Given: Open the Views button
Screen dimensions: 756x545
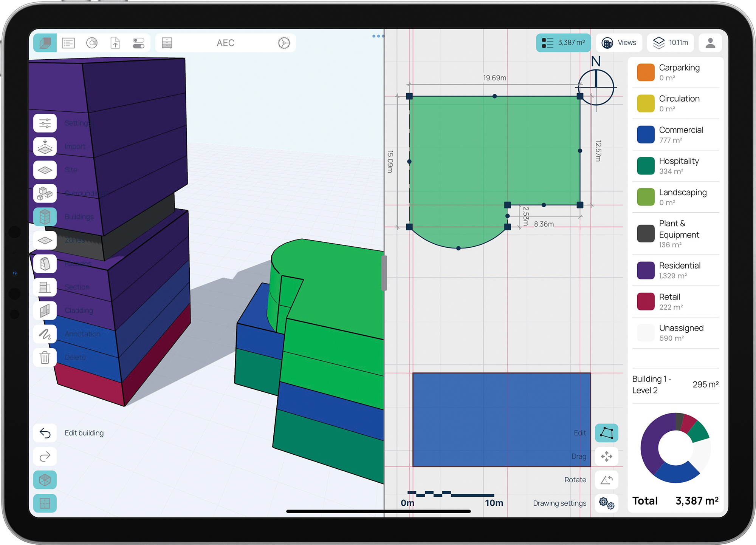Looking at the screenshot, I should click(619, 43).
